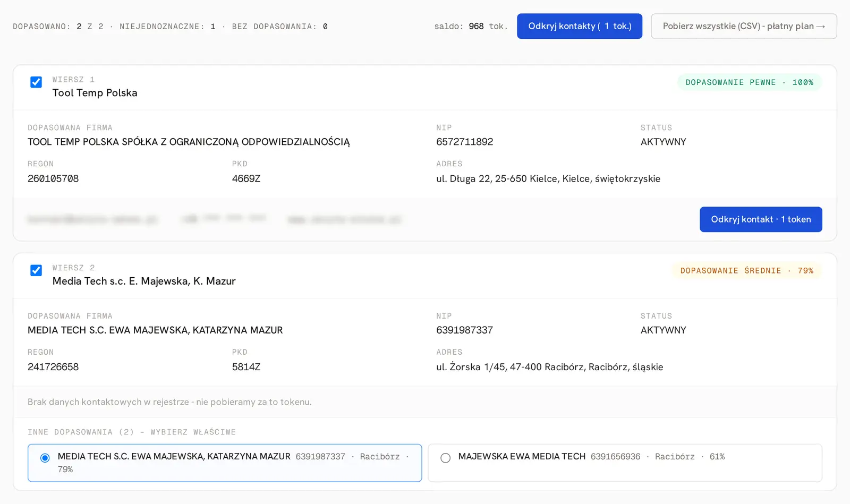Click the REGON value 260105708
The height and width of the screenshot is (504, 850).
coord(53,179)
